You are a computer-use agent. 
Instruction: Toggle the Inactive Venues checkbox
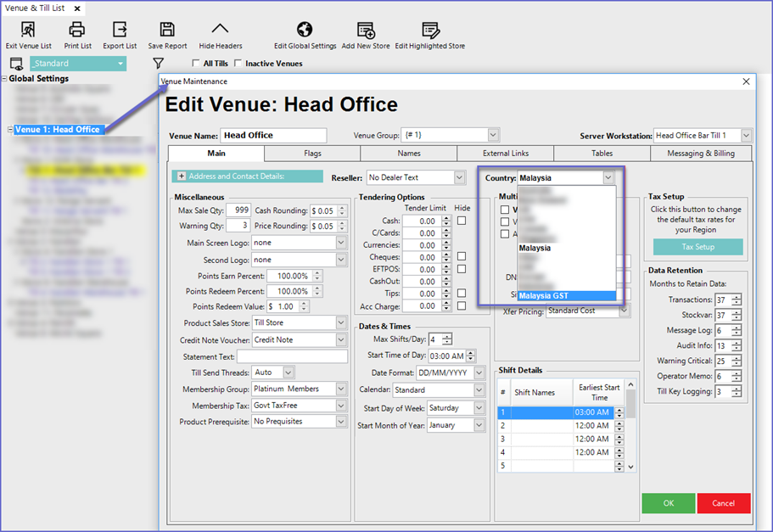point(238,64)
